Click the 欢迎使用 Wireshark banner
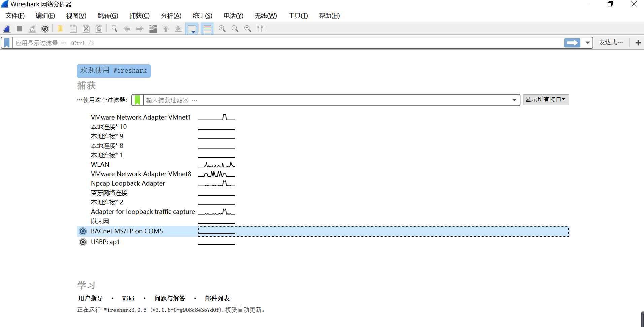Image resolution: width=644 pixels, height=327 pixels. point(114,71)
